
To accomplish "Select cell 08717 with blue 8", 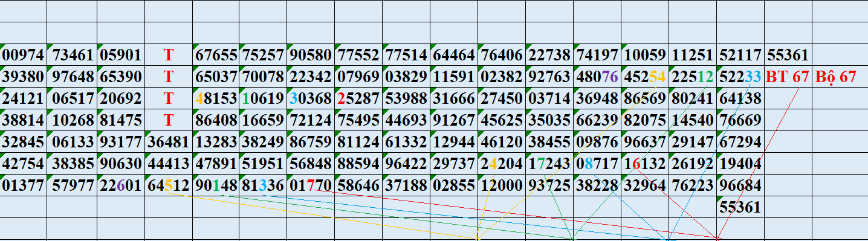I will [597, 164].
